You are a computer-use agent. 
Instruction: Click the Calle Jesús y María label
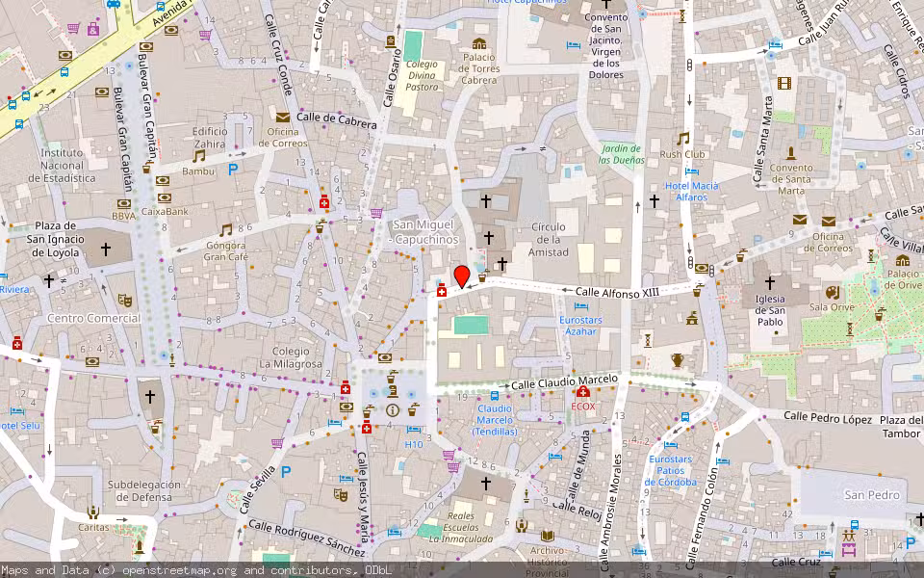[364, 497]
